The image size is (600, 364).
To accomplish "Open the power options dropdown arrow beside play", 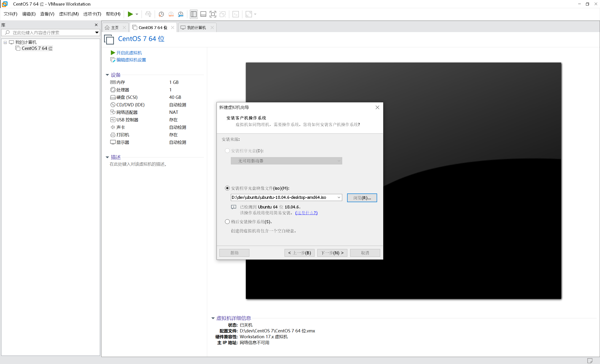I will pos(137,14).
